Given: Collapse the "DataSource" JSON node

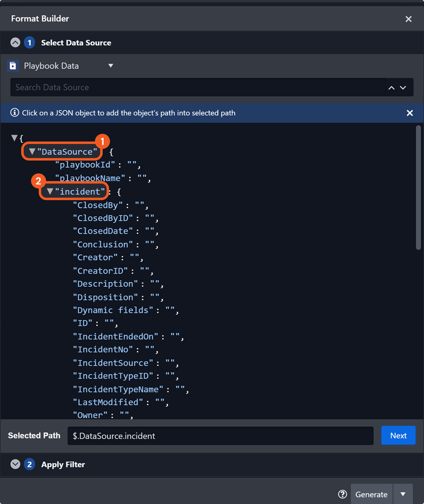Looking at the screenshot, I should click(x=32, y=151).
